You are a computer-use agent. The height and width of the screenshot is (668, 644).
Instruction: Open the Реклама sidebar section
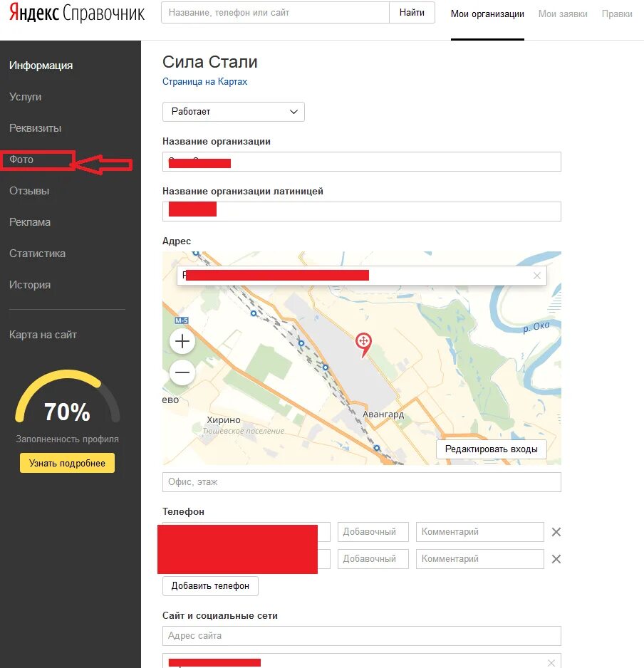[30, 222]
